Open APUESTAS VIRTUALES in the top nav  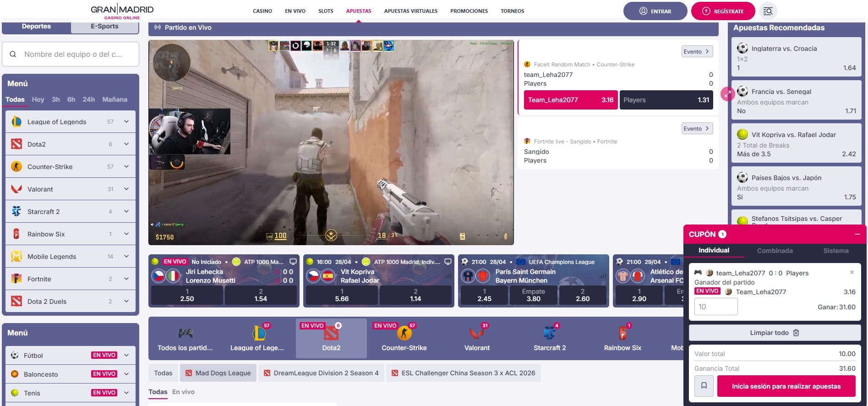coord(411,11)
